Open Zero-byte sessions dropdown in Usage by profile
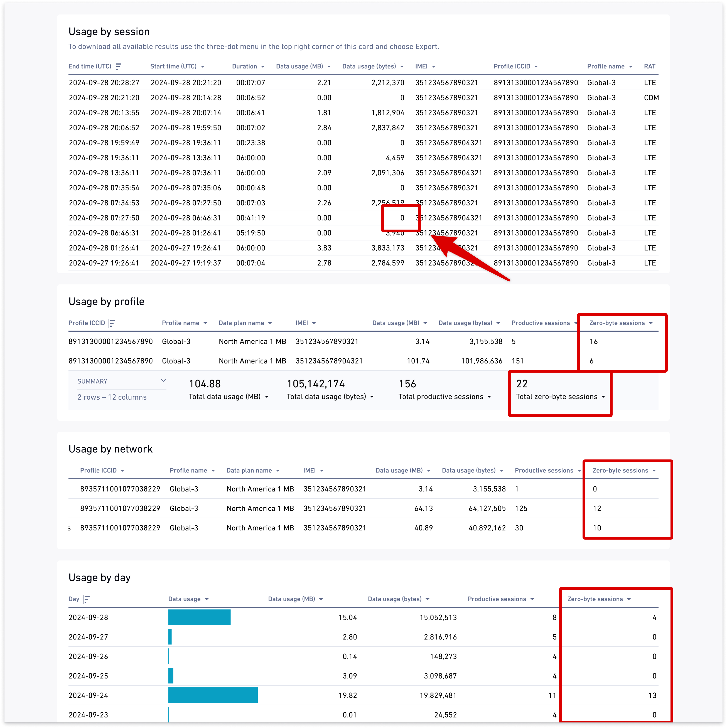This screenshot has width=727, height=728. coord(650,323)
